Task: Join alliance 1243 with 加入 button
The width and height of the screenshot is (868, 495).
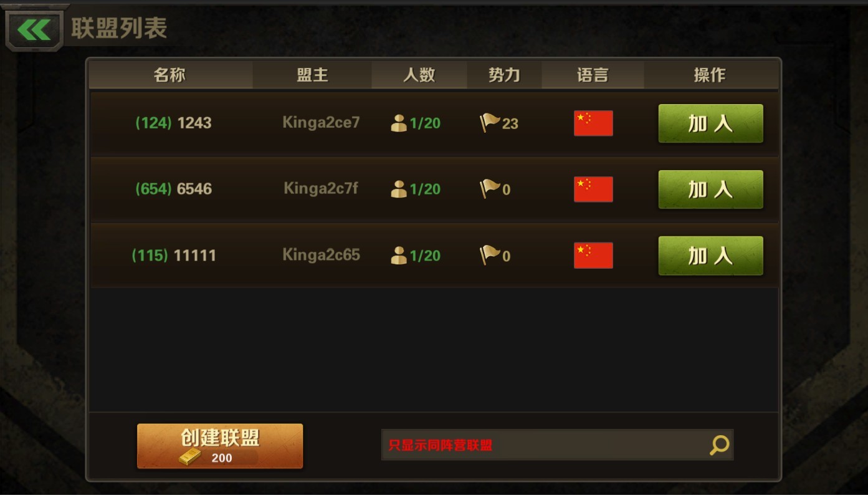Action: coord(710,123)
